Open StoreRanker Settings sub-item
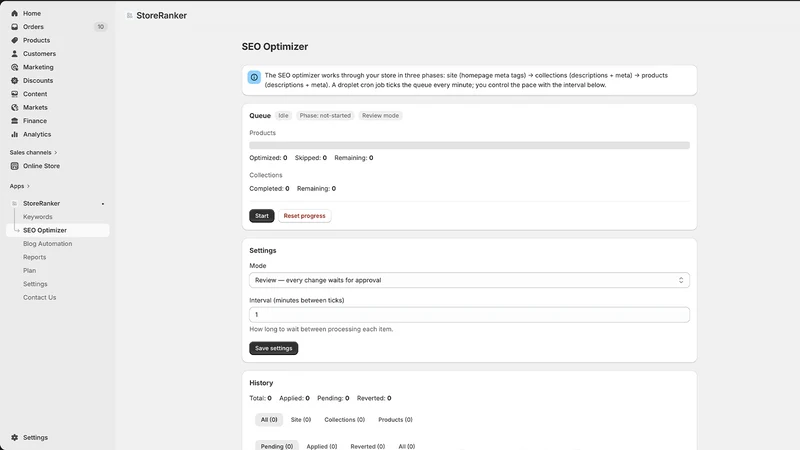Screen dimensions: 800x450 [35, 284]
